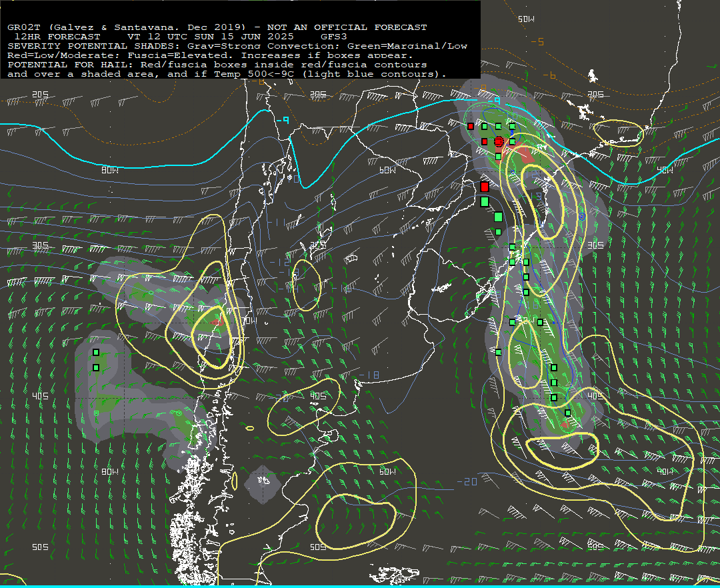
Task: Click the blue -11 temperature contour label
Action: pos(277,222)
